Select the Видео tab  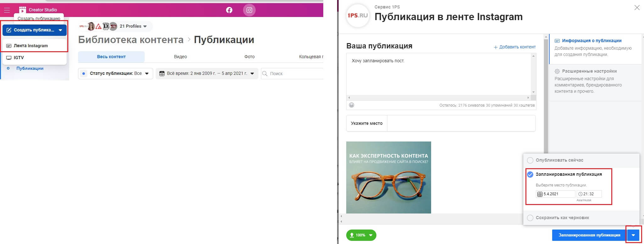[180, 57]
